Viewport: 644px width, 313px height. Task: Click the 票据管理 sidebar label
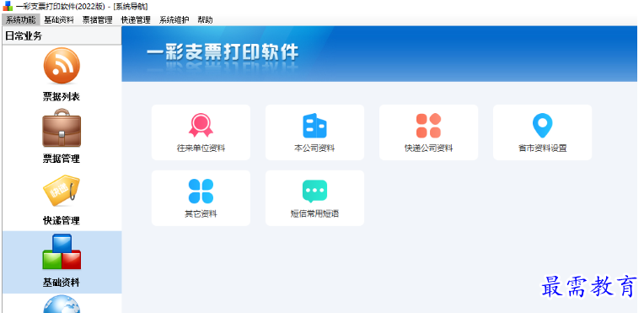tap(62, 159)
